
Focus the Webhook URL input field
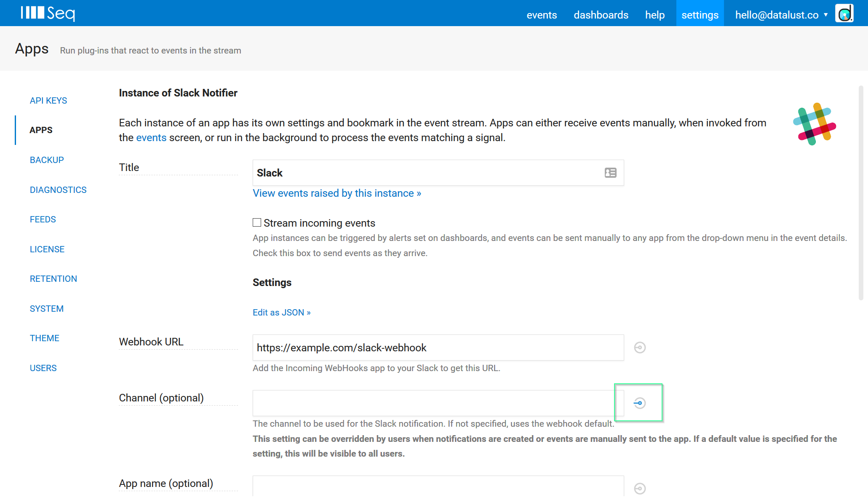(438, 348)
